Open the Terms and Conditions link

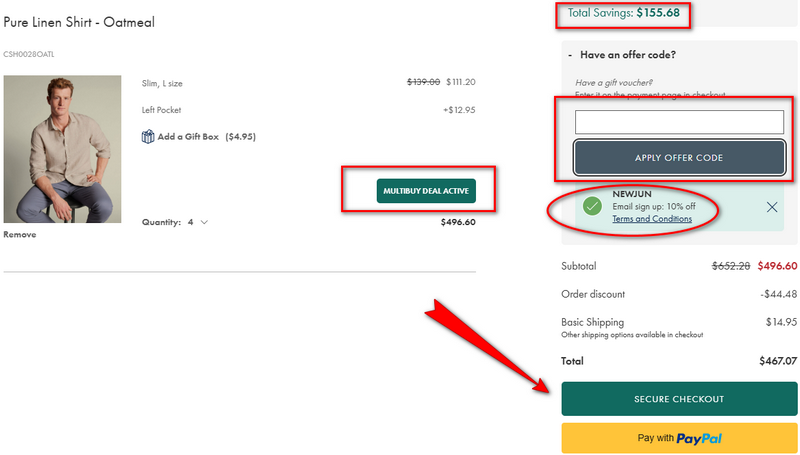click(651, 219)
